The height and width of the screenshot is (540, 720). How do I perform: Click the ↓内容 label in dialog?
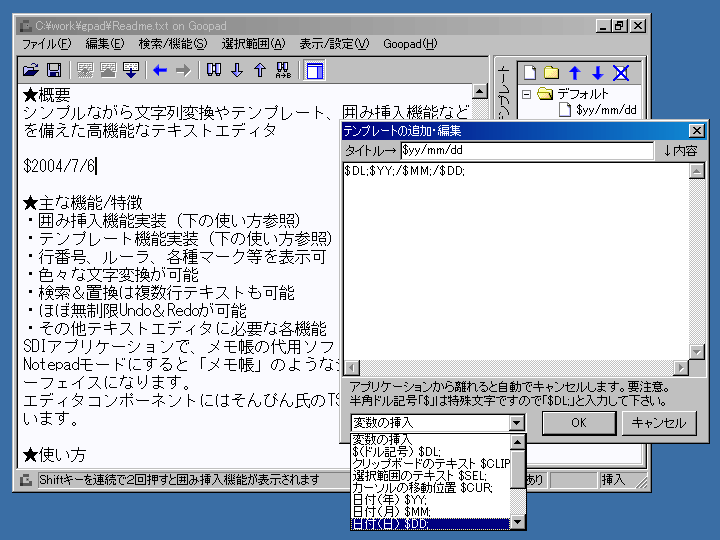681,151
